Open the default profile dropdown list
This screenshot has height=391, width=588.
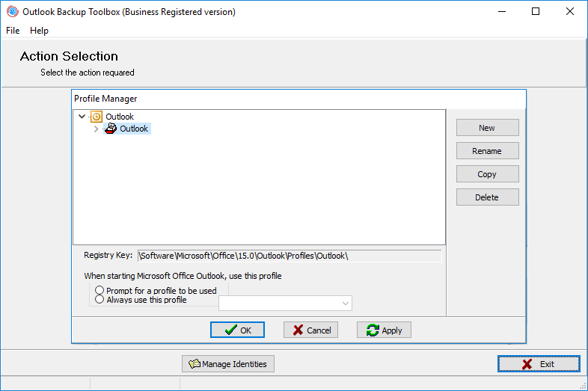tap(345, 303)
